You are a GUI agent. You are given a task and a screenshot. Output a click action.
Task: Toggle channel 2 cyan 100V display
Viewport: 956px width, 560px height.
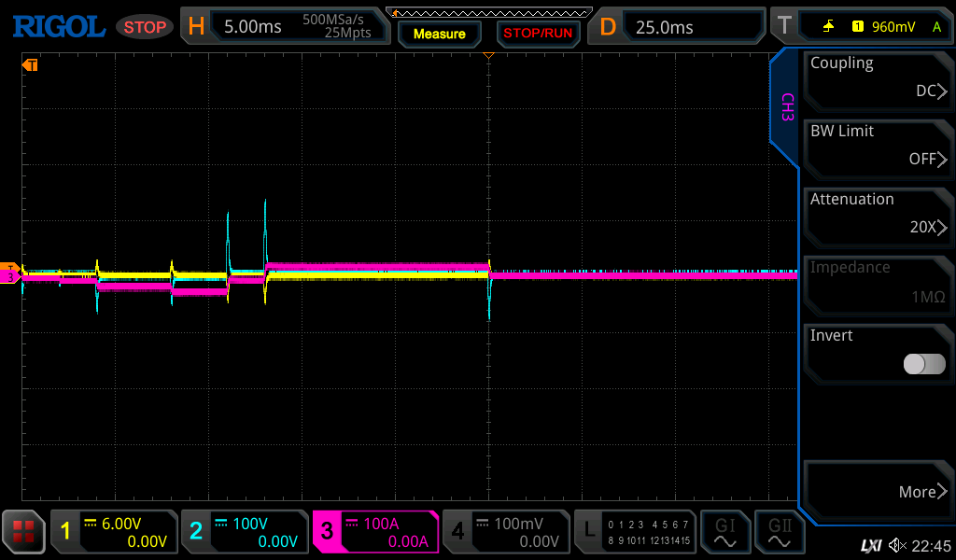(245, 532)
